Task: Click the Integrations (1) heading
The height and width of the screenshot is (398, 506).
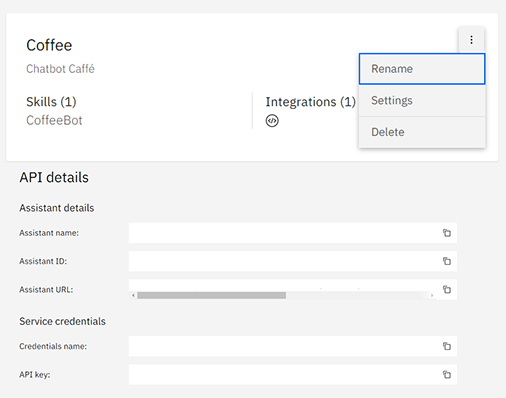Action: point(310,102)
